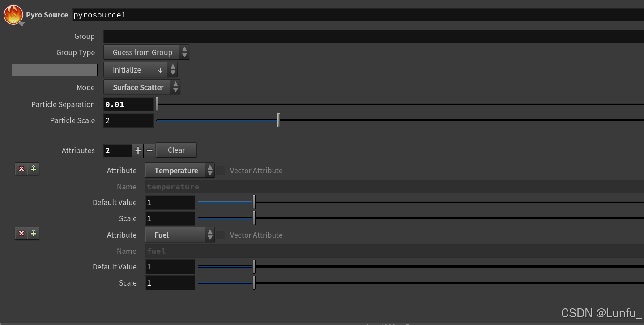
Task: Click the arrow under the Pyro Source icon
Action: pos(21,23)
